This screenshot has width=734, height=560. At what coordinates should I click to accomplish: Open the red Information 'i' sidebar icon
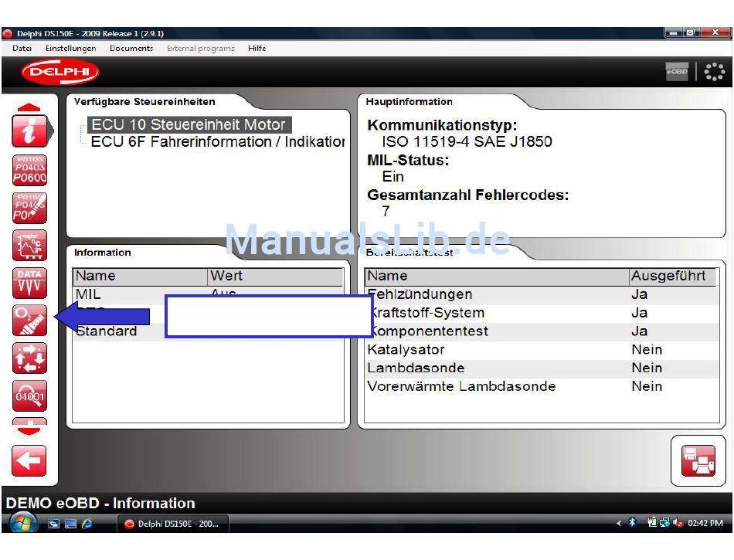coord(29,131)
